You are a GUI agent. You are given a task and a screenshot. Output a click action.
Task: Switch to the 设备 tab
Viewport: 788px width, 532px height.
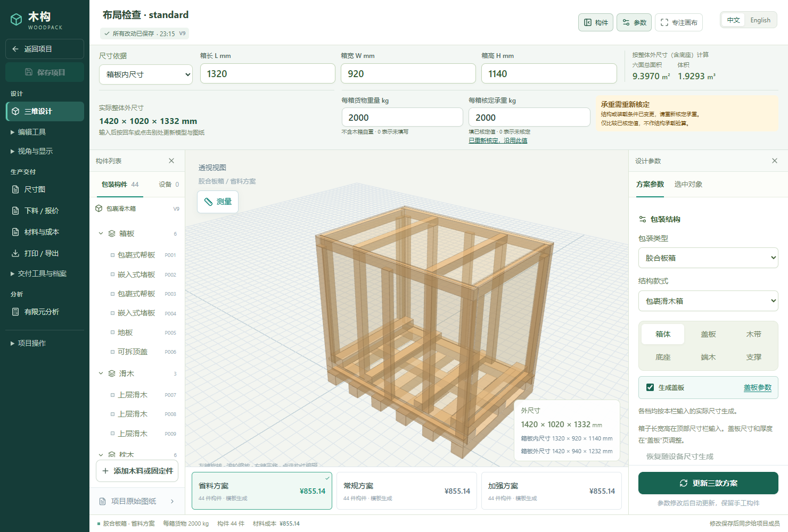pyautogui.click(x=169, y=185)
